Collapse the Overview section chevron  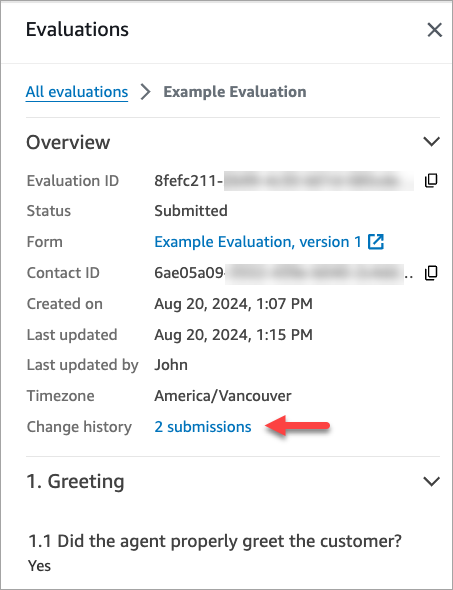(x=432, y=141)
